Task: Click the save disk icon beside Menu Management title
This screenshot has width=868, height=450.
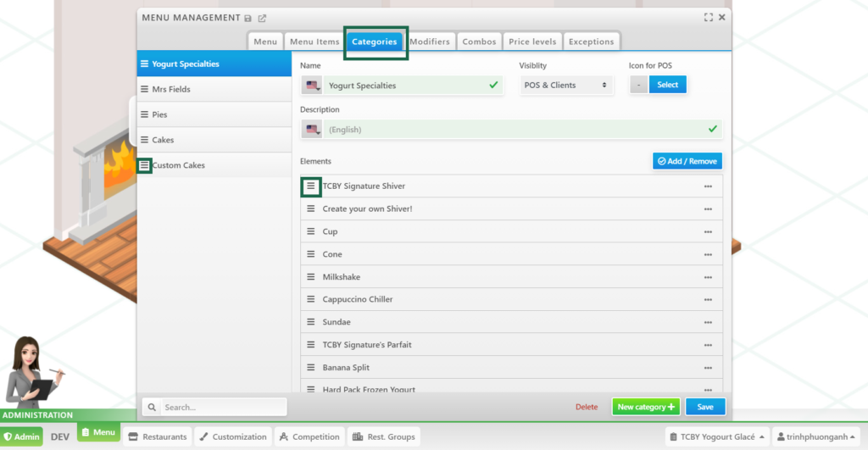Action: pos(248,18)
